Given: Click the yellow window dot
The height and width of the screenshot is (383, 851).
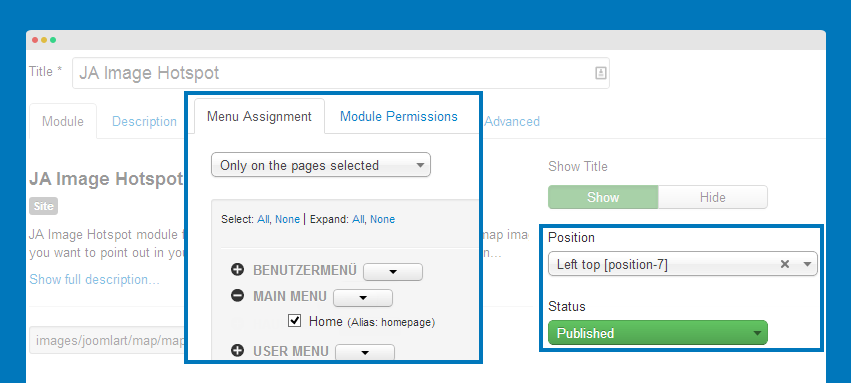Looking at the screenshot, I should [x=44, y=40].
